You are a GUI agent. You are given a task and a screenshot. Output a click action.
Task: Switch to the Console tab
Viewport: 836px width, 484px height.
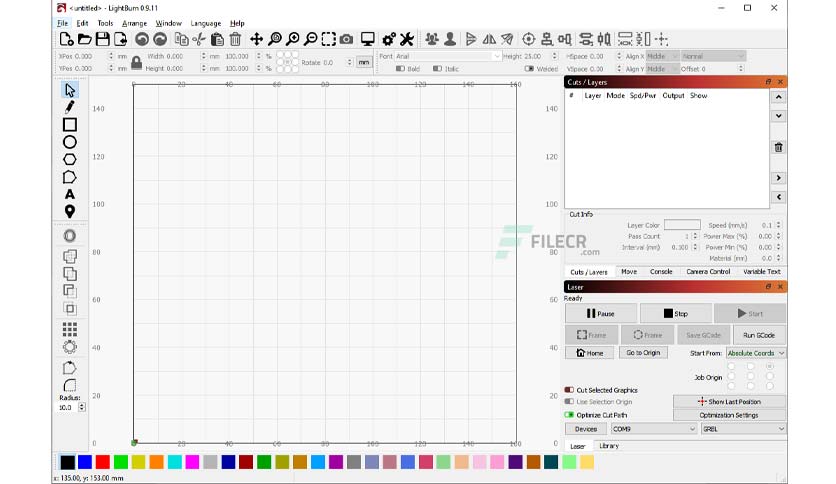661,271
